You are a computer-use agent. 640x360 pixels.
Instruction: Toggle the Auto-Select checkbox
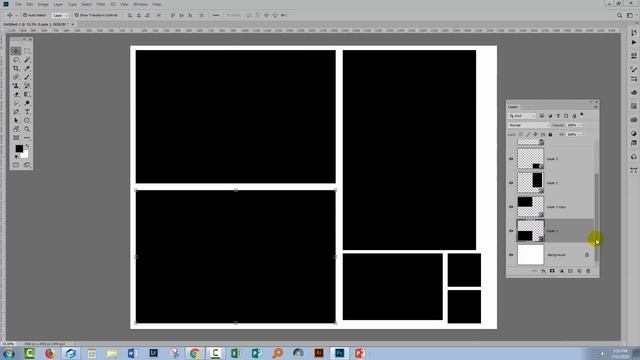(25, 15)
